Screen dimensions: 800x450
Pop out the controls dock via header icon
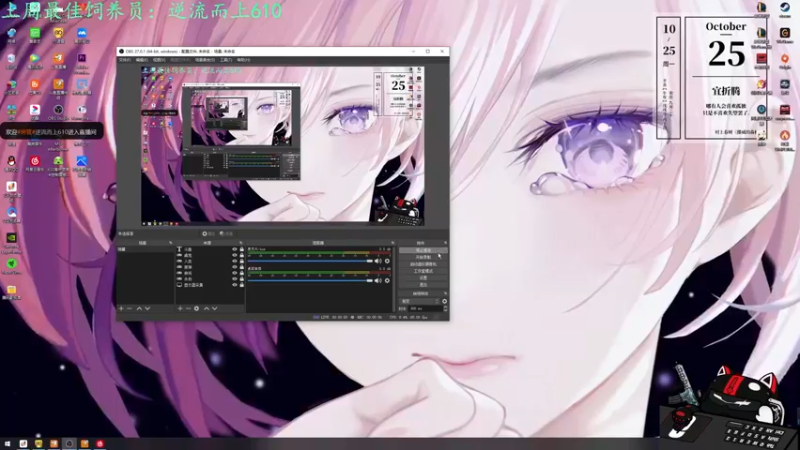click(445, 243)
